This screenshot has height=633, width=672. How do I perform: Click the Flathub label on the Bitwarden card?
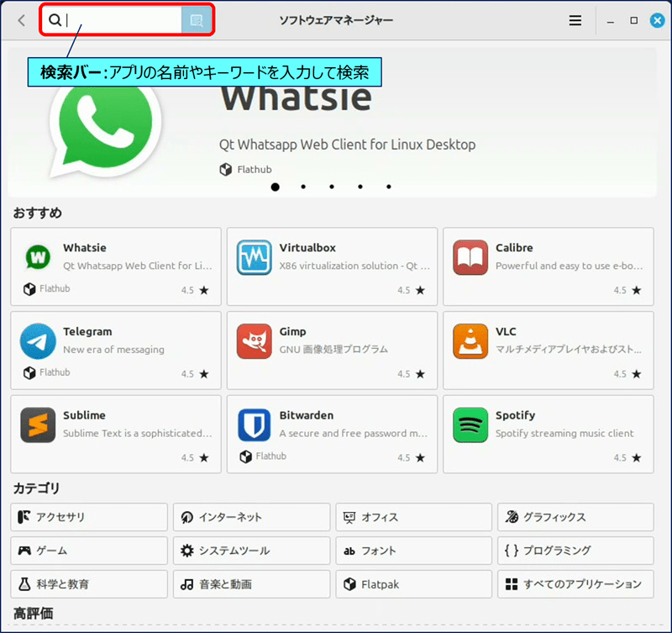coord(270,456)
